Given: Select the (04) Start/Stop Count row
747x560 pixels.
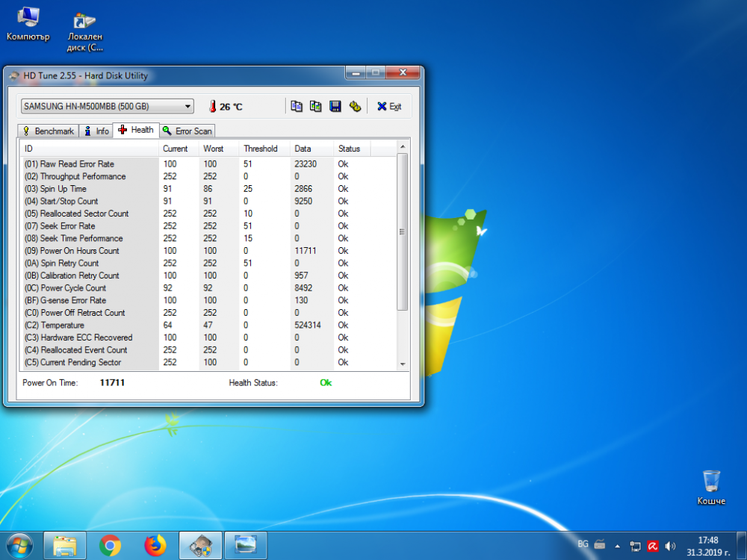Looking at the screenshot, I should tap(208, 201).
